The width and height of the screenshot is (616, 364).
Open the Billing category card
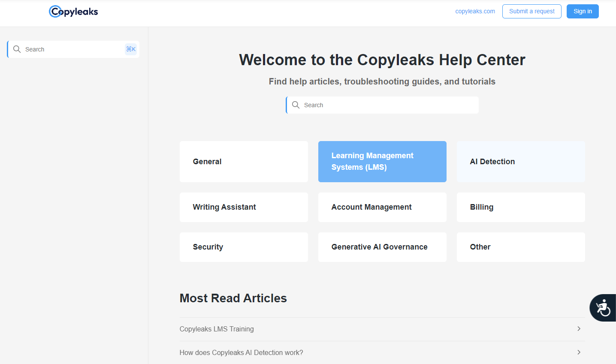521,207
